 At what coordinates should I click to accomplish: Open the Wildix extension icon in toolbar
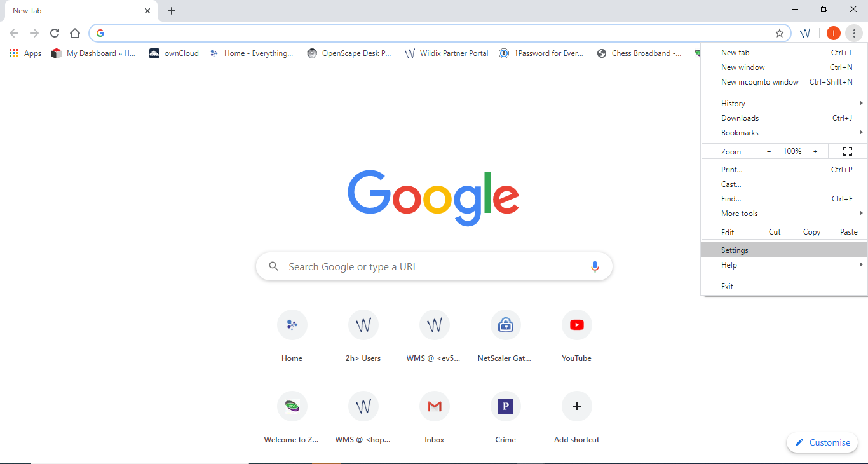tap(805, 33)
